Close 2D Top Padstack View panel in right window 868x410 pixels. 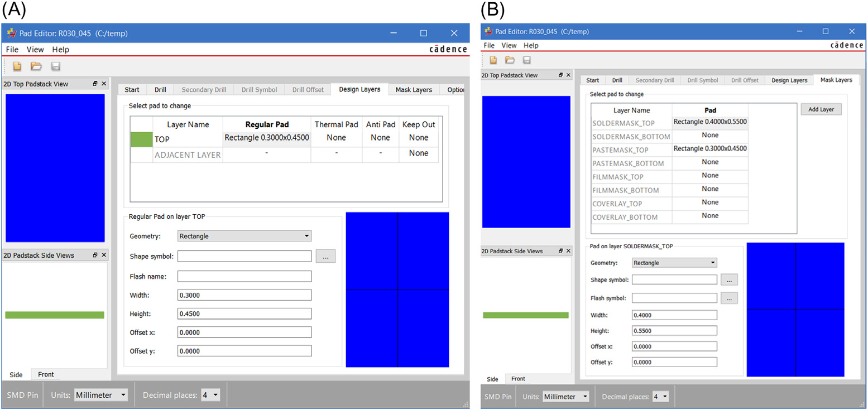tap(568, 75)
